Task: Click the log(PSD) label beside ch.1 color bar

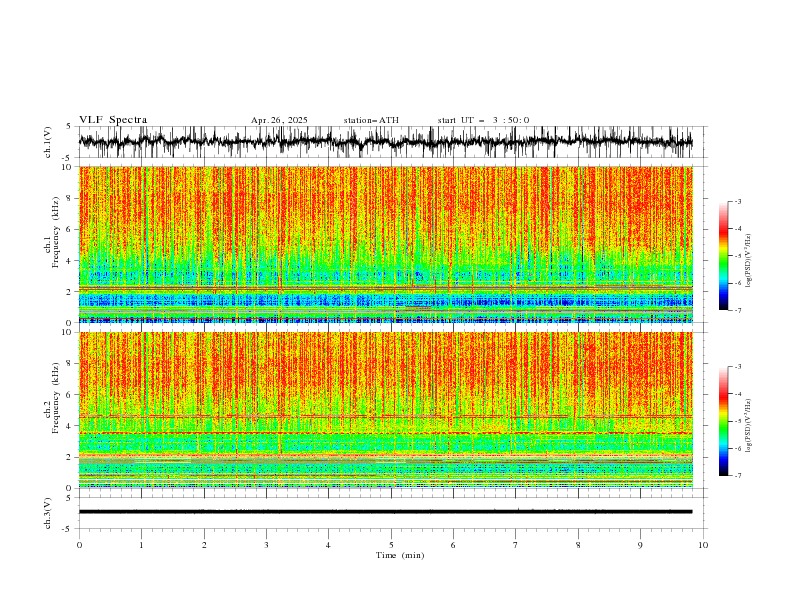Action: point(749,261)
